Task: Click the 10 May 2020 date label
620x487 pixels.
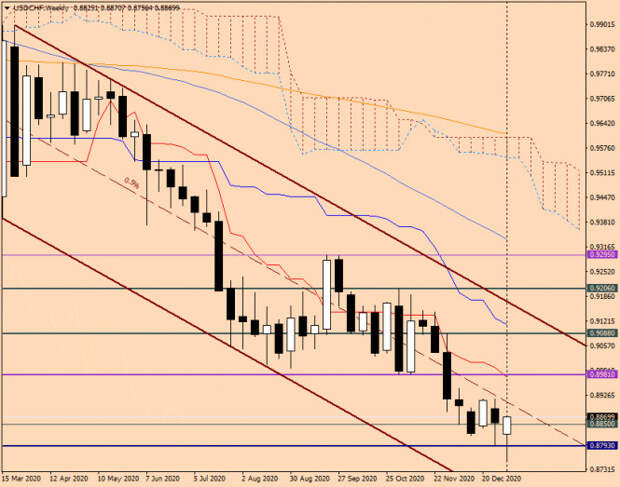Action: pos(118,478)
